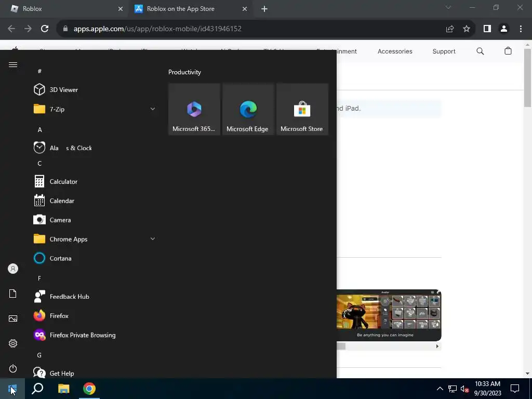Go back in Chrome
This screenshot has width=532, height=399.
click(11, 29)
